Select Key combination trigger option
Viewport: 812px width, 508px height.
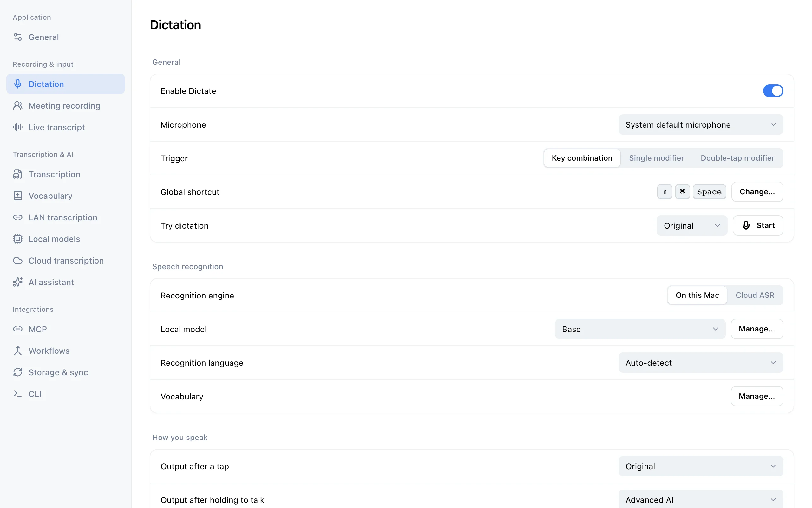(x=582, y=158)
